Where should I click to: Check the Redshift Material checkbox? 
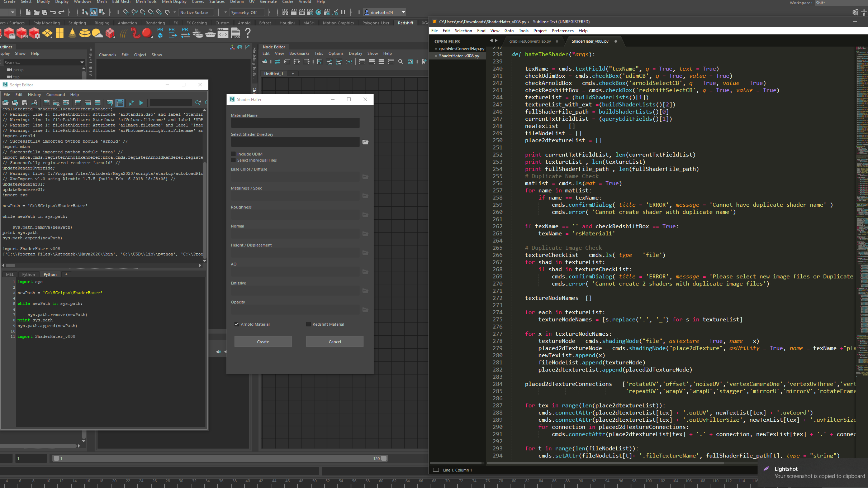pos(308,324)
